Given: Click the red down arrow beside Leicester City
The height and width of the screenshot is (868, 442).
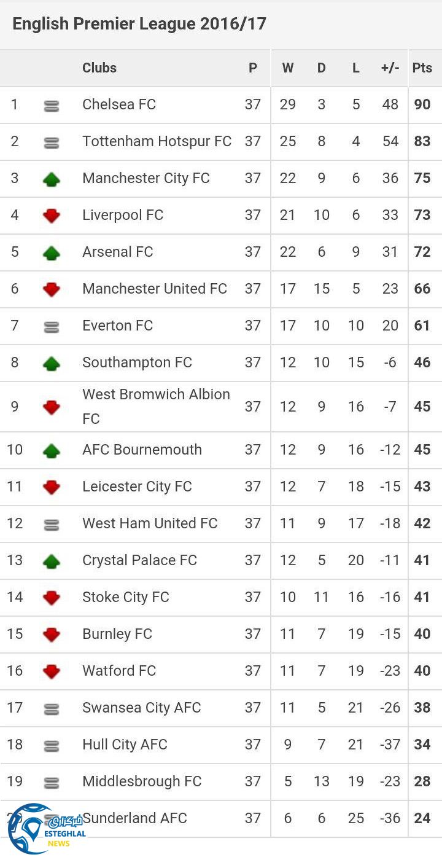Looking at the screenshot, I should tap(52, 487).
